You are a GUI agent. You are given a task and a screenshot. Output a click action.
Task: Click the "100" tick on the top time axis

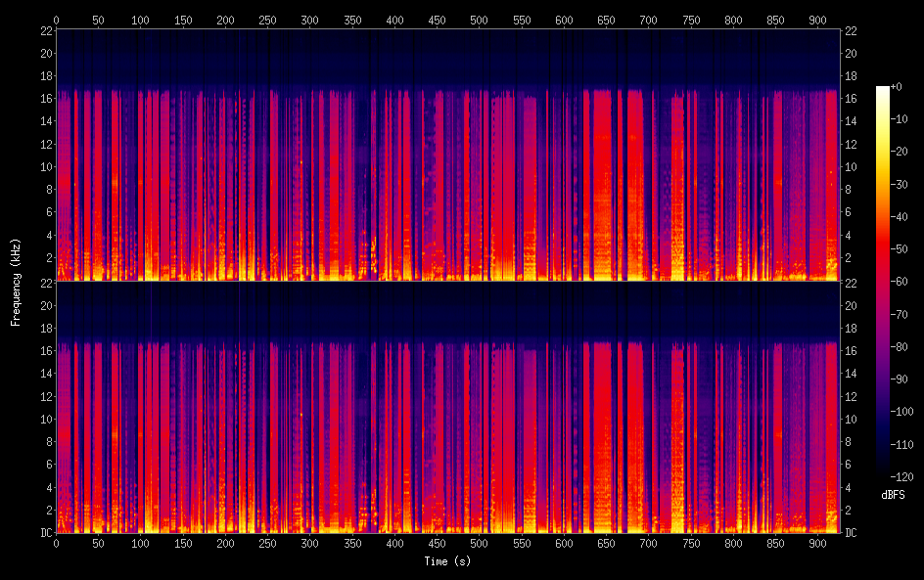click(141, 20)
